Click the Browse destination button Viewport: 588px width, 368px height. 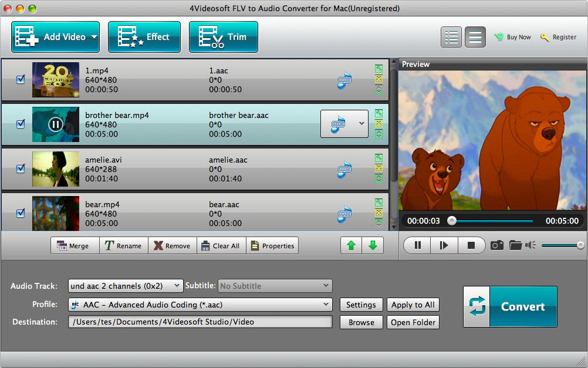(x=361, y=322)
